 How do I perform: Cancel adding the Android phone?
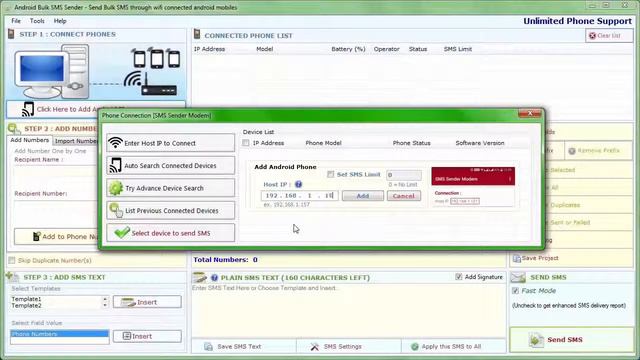(404, 196)
